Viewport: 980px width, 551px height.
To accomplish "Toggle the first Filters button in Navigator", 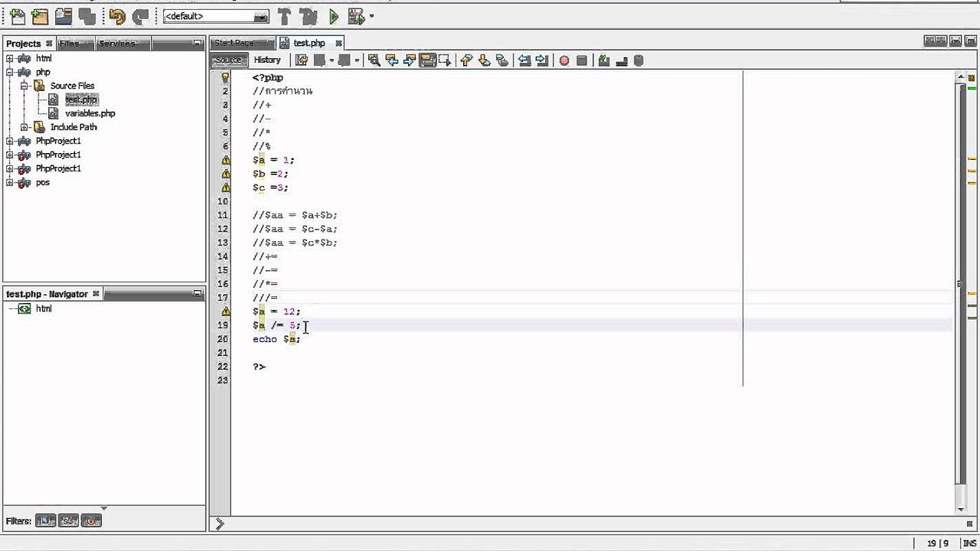I will click(46, 521).
